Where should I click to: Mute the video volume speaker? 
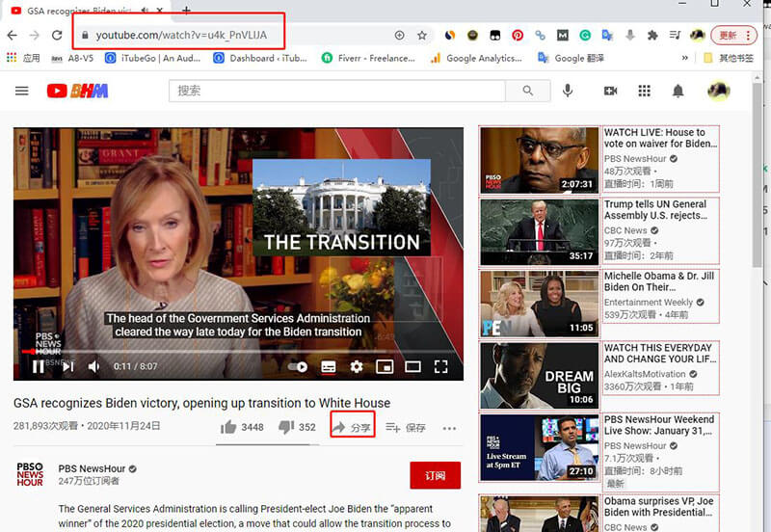pyautogui.click(x=93, y=366)
